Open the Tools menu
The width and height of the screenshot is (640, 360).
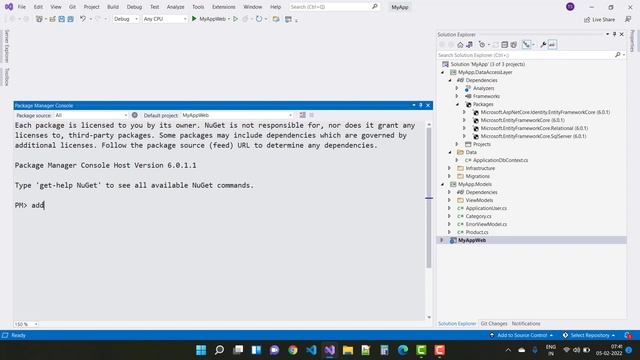tap(198, 7)
